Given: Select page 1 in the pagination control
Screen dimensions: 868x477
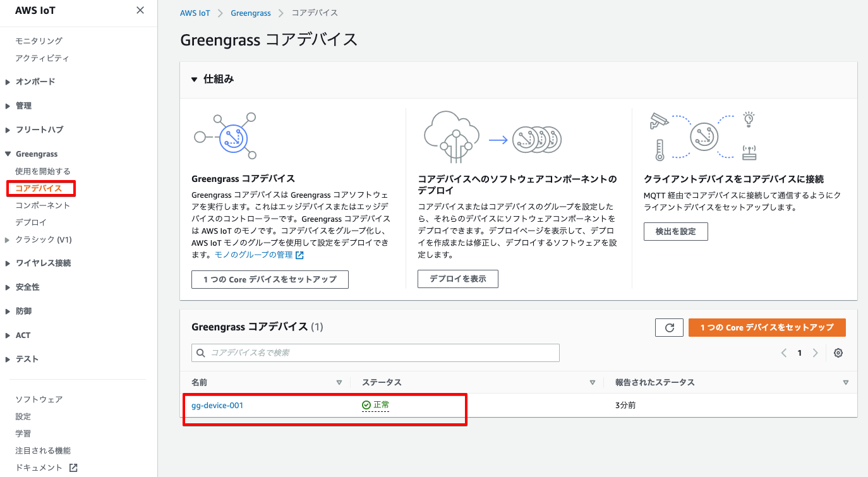Looking at the screenshot, I should click(x=799, y=353).
